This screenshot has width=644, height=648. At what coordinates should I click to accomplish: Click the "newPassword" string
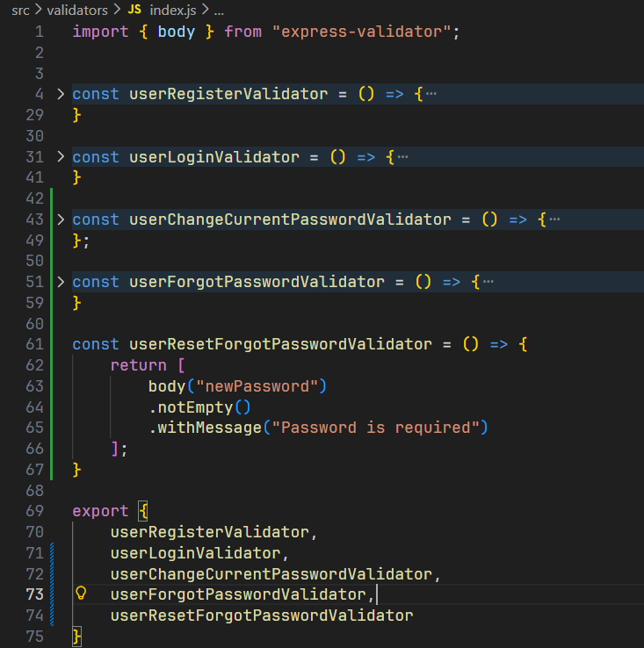tap(257, 386)
